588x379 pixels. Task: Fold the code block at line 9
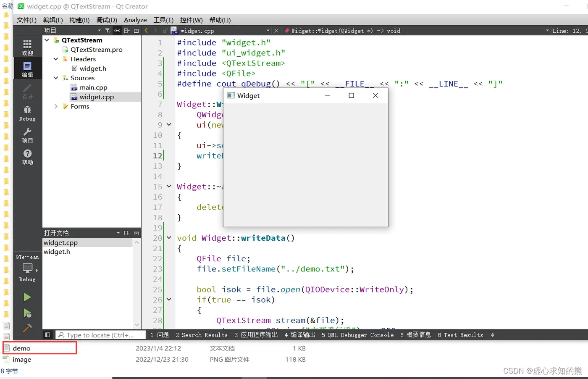click(169, 124)
